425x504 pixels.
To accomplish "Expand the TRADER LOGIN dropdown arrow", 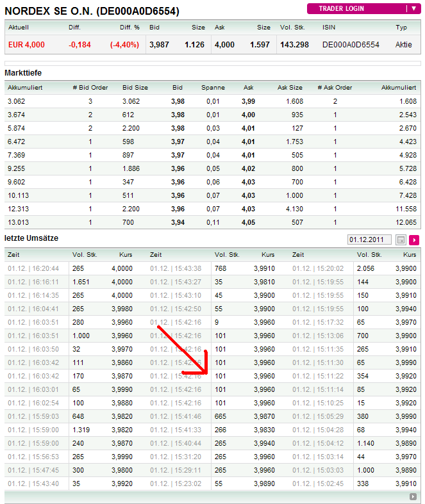I will (x=413, y=9).
